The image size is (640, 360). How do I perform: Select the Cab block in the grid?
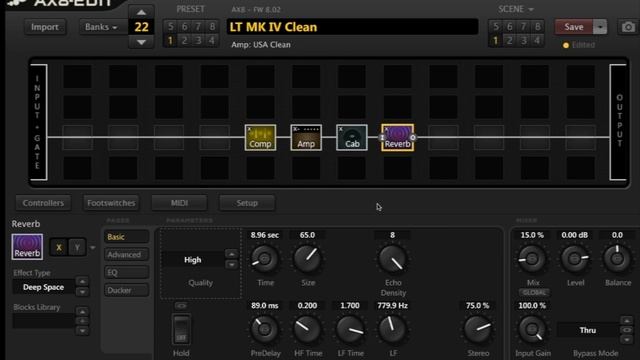pos(352,138)
